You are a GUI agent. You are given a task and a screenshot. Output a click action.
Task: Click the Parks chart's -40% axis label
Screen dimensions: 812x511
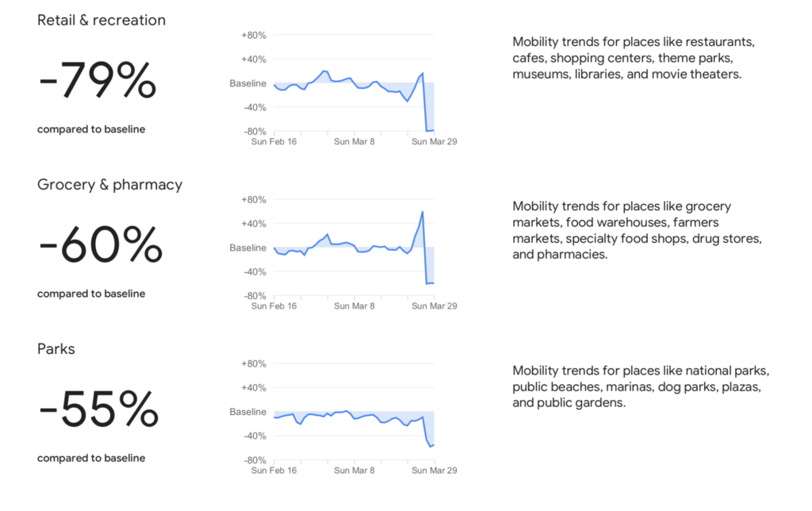[x=254, y=436]
